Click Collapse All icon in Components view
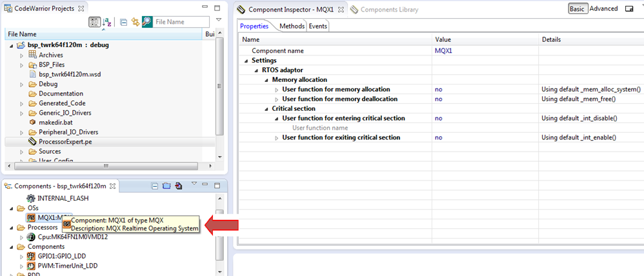644x276 pixels. pos(155,186)
